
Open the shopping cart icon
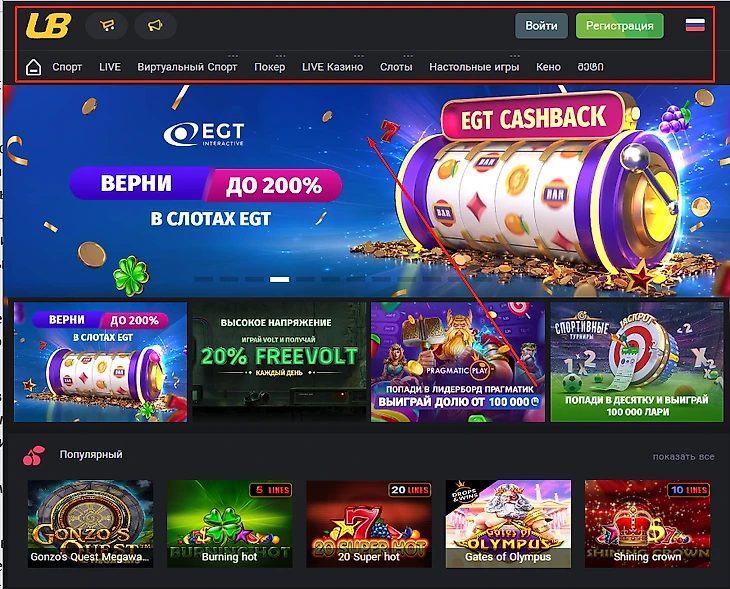[x=107, y=25]
